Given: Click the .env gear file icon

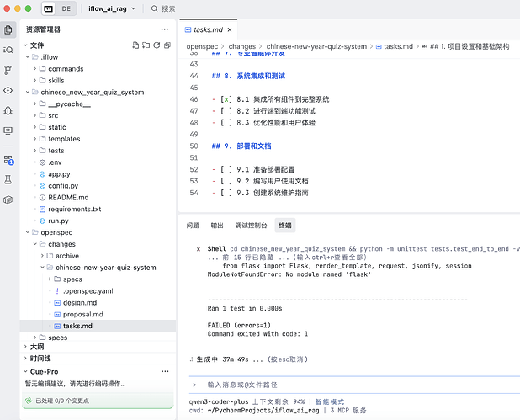Looking at the screenshot, I should 42,162.
